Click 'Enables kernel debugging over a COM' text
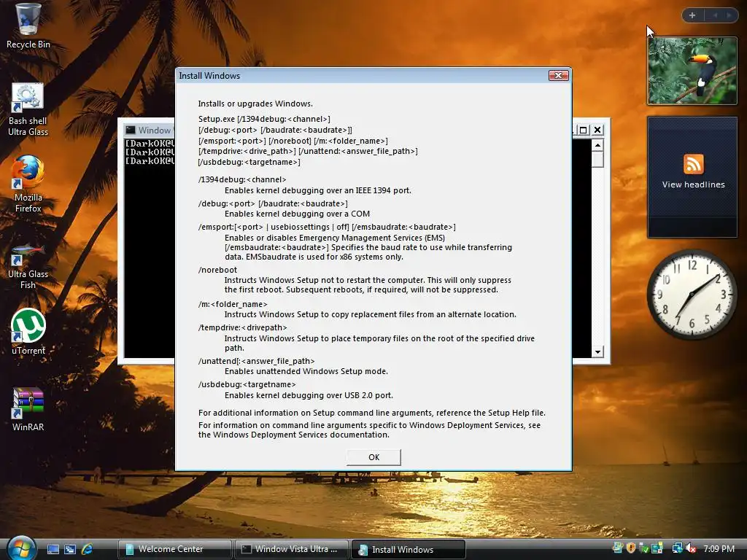The image size is (747, 560). pyautogui.click(x=298, y=214)
